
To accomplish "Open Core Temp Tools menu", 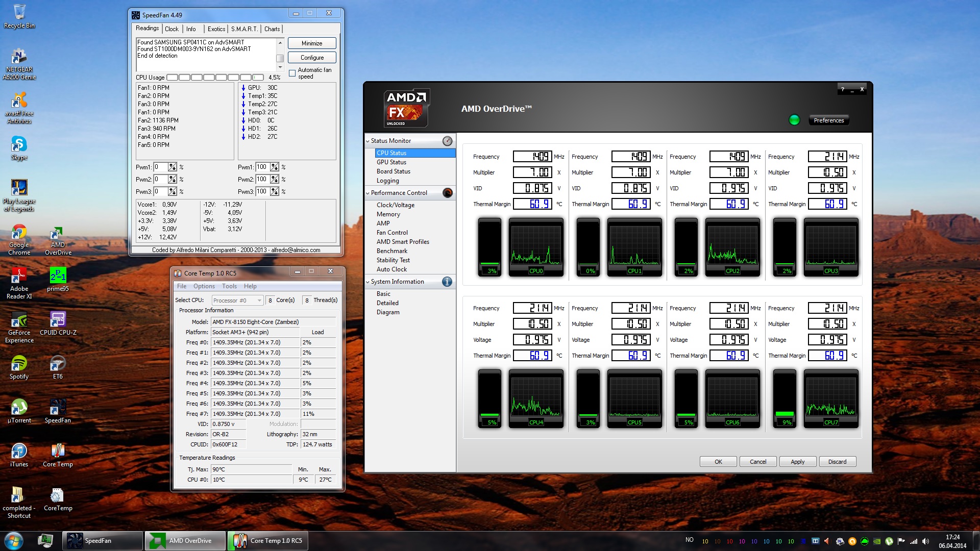I will (x=229, y=286).
